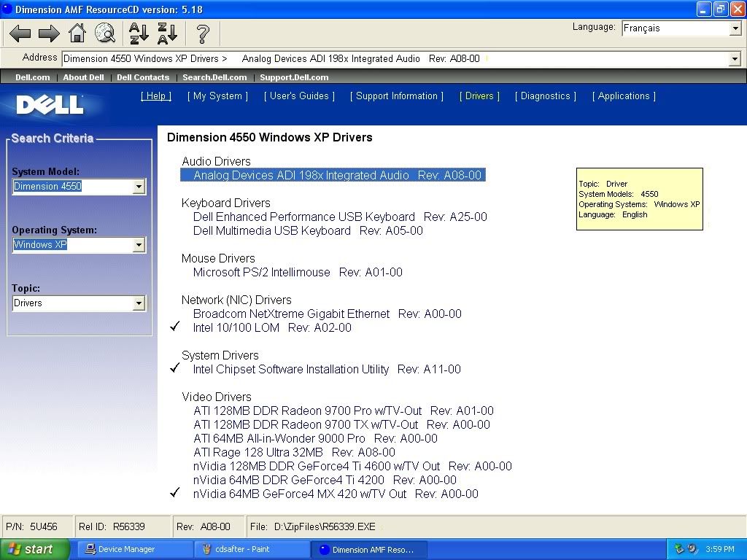747x560 pixels.
Task: Select Dell Multimedia USB Keyboard driver
Action: (x=308, y=231)
